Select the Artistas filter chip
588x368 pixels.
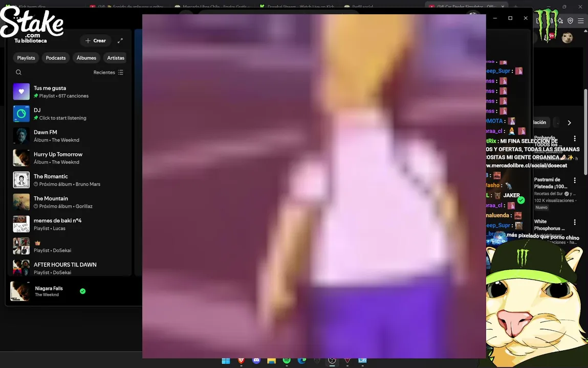point(116,58)
